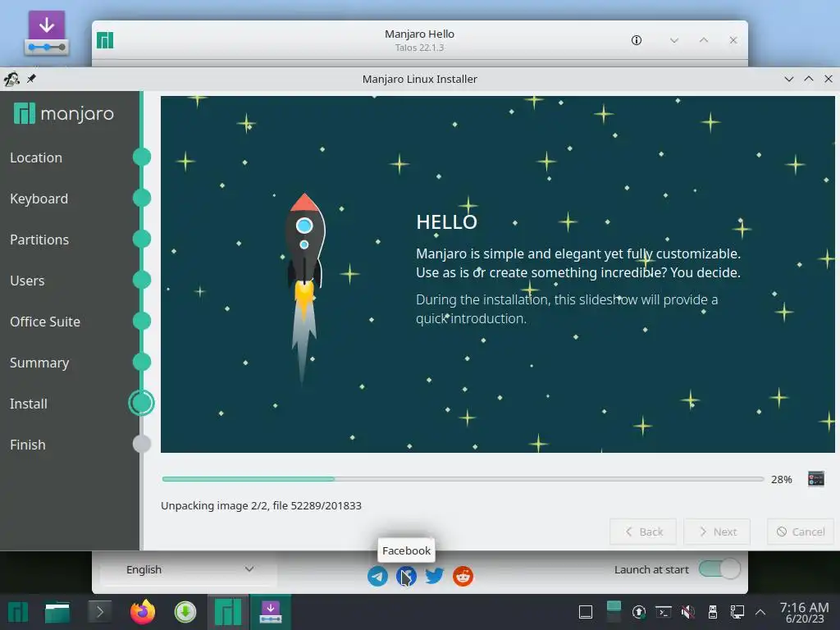840x630 pixels.
Task: Open the installer window menu icon
Action: pos(11,80)
